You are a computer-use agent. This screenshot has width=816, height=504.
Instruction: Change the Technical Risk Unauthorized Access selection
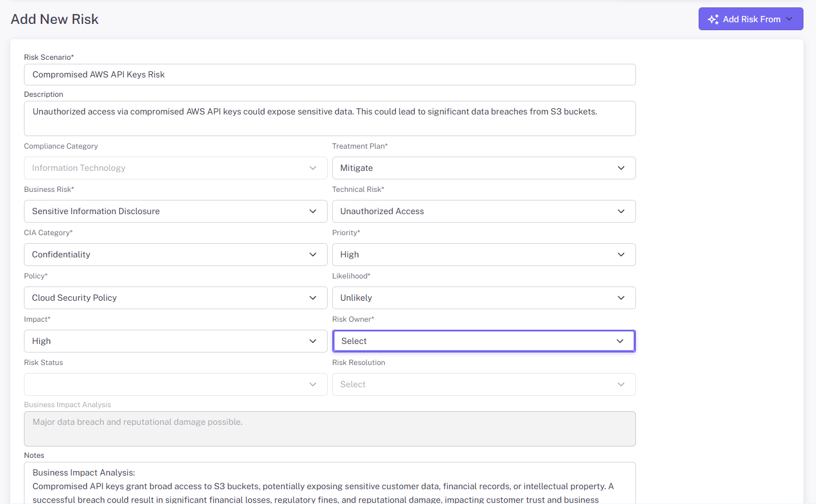483,211
